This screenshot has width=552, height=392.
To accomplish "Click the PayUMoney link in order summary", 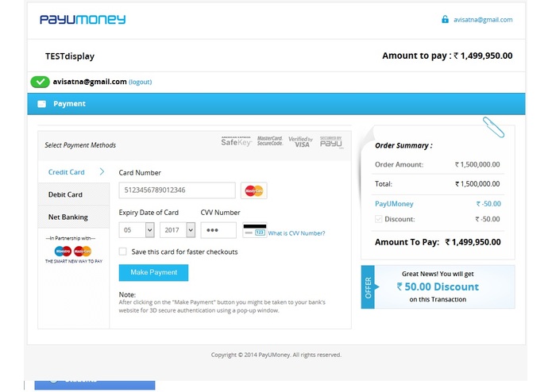I will click(394, 204).
